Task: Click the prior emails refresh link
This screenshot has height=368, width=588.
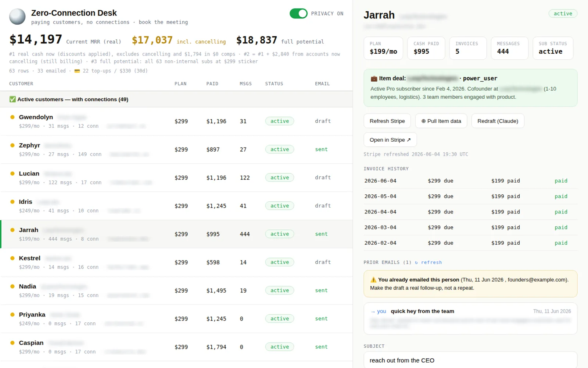Action: (x=429, y=262)
